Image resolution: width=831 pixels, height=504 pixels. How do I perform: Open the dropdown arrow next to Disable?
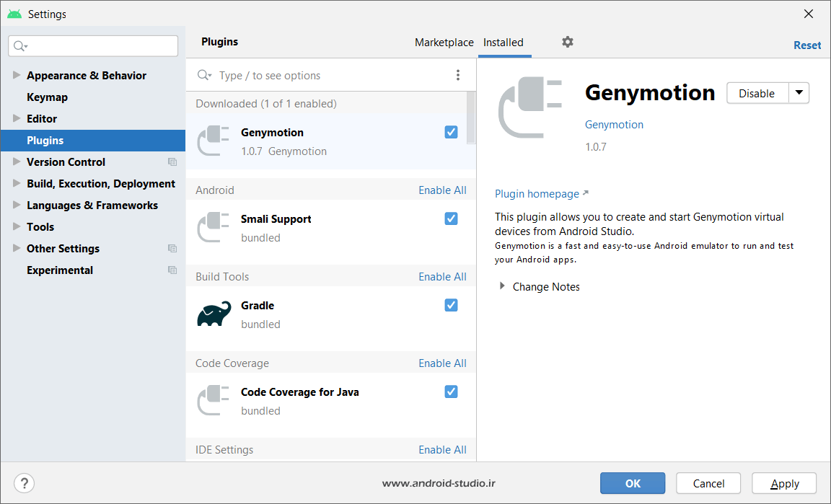point(799,93)
